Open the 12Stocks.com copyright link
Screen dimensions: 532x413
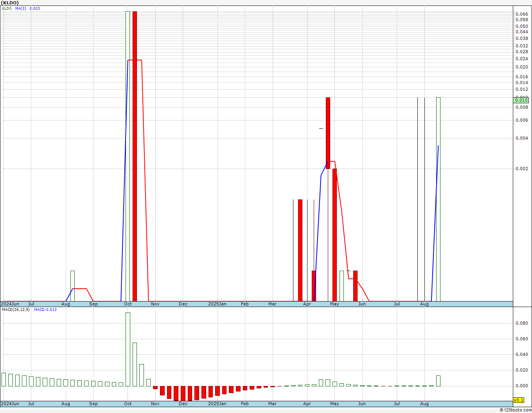(x=515, y=410)
